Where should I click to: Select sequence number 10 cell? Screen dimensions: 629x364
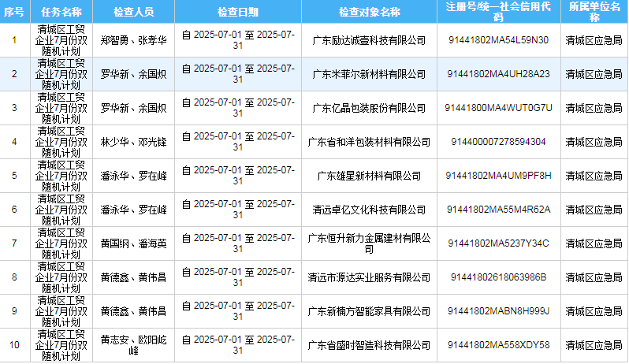click(14, 345)
